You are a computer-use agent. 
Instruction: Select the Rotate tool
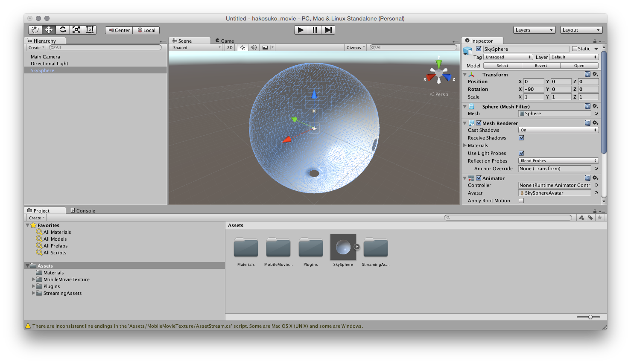62,30
